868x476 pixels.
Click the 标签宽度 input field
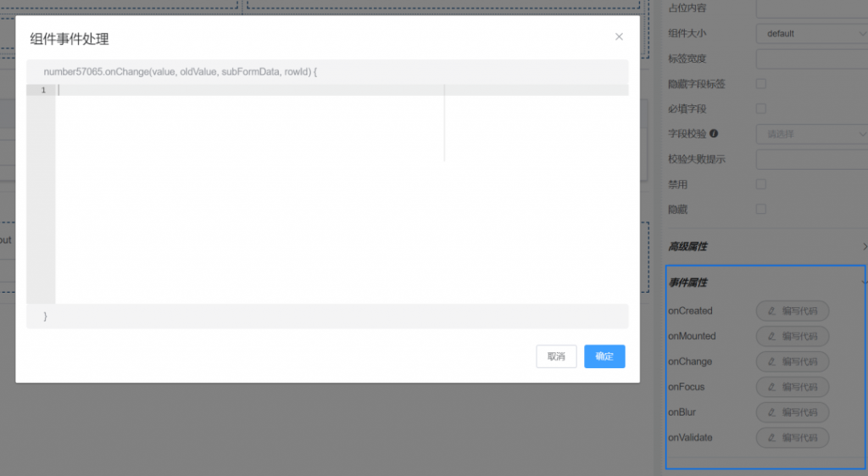[811, 59]
